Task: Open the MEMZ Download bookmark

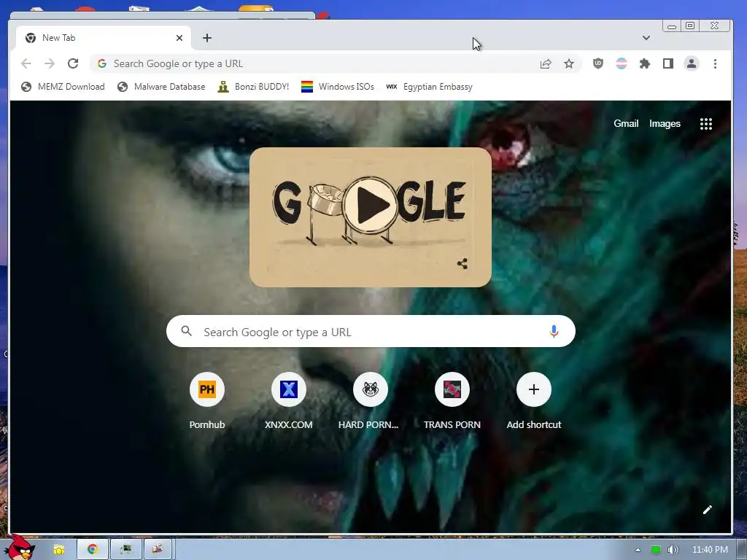Action: pos(63,87)
